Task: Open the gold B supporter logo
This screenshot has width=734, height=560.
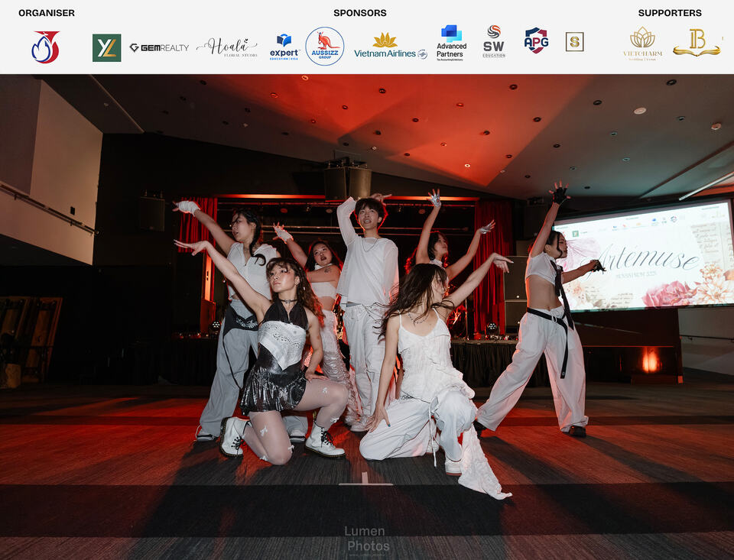Action: [x=697, y=43]
